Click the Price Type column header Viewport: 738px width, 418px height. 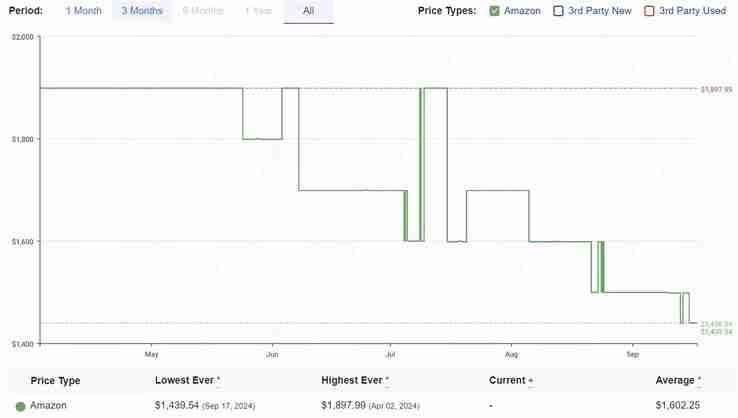pyautogui.click(x=55, y=380)
